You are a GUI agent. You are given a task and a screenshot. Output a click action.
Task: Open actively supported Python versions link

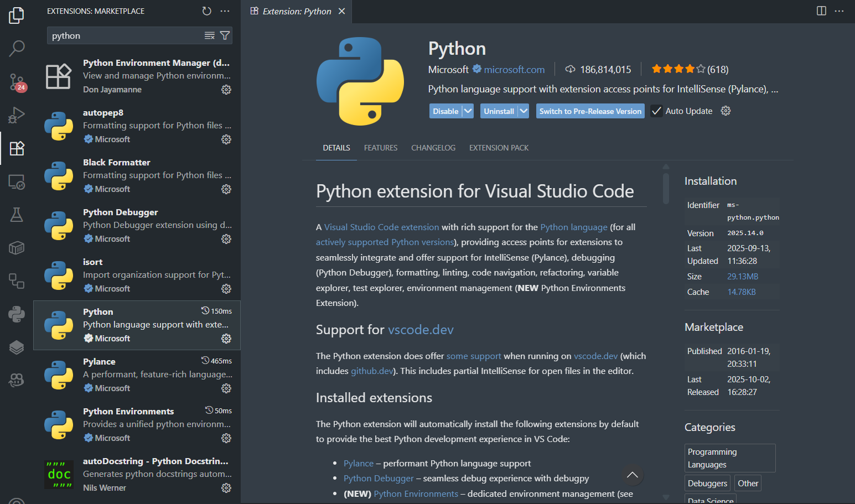pyautogui.click(x=385, y=242)
